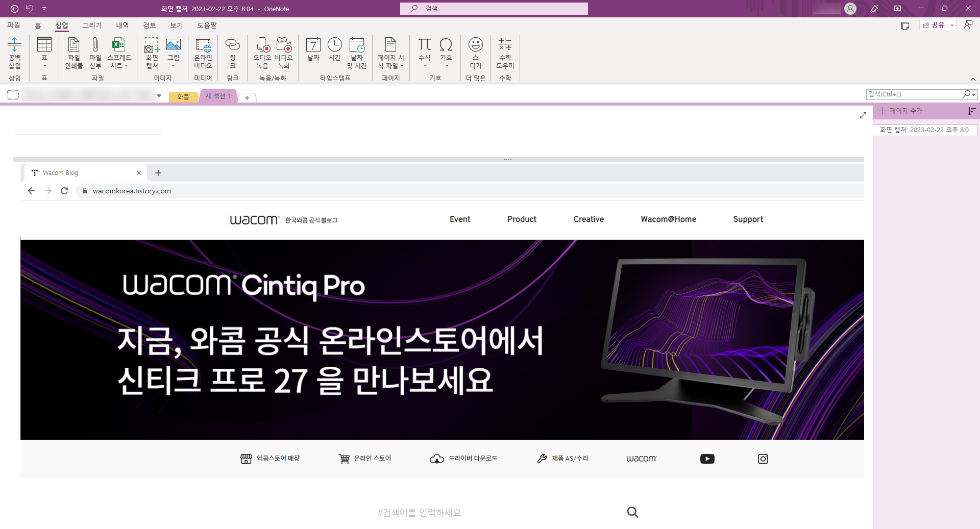The height and width of the screenshot is (529, 980).
Task: Click the Link insert icon
Action: tap(233, 53)
